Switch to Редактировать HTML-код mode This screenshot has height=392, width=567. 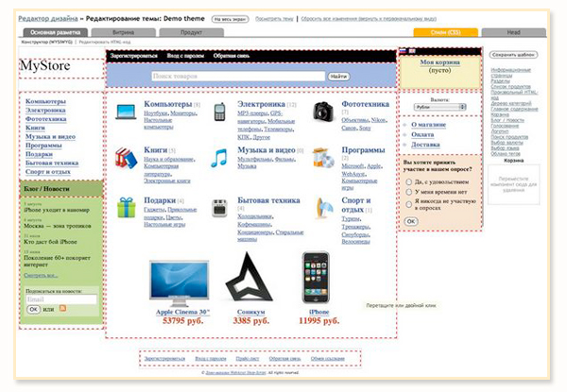[x=105, y=43]
